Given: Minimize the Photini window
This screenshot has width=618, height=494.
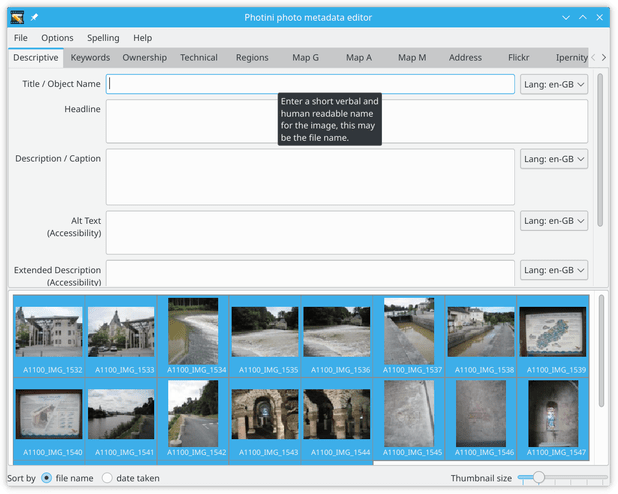Looking at the screenshot, I should 566,17.
